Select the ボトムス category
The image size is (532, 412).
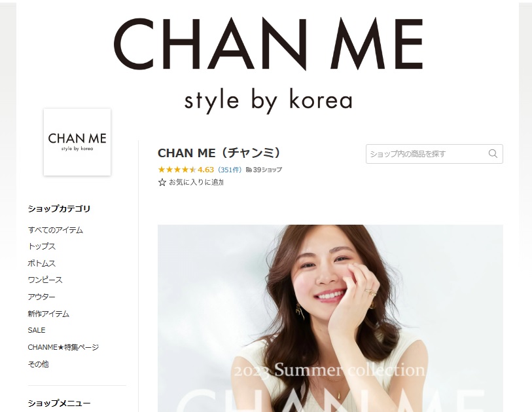tap(41, 263)
